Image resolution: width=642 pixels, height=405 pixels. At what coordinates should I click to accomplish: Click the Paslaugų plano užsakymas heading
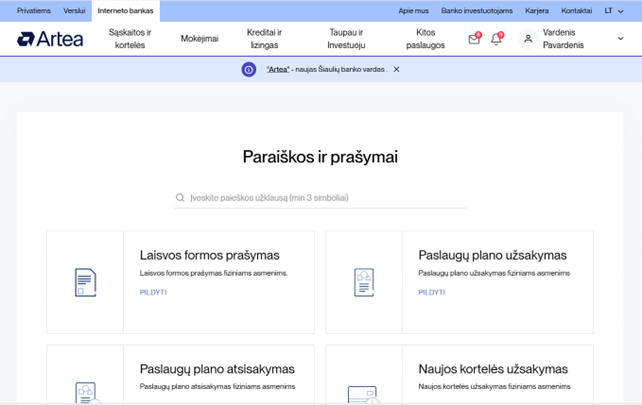point(493,256)
